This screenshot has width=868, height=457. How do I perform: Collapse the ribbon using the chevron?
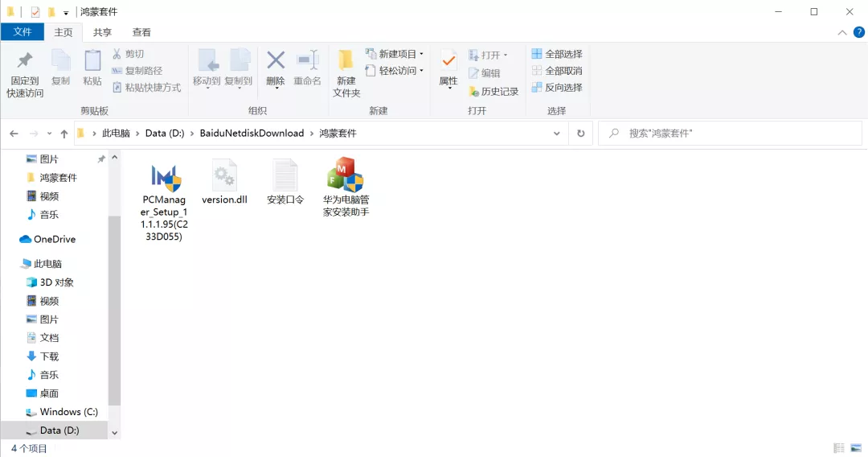click(842, 33)
